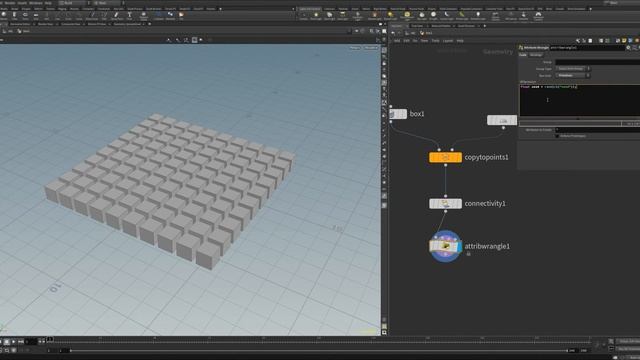Open the Persp view dropdown in the viewport
The height and width of the screenshot is (360, 640).
point(355,48)
